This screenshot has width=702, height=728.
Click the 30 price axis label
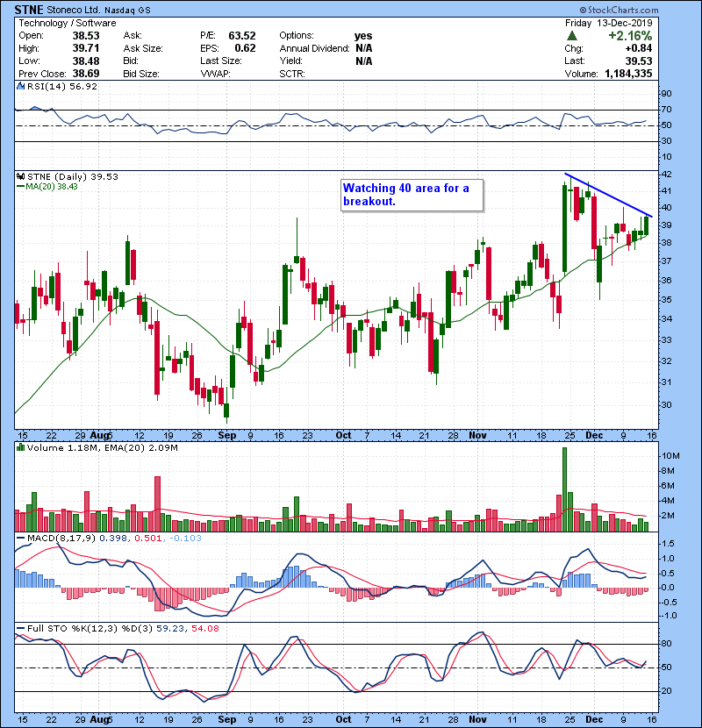pos(666,405)
